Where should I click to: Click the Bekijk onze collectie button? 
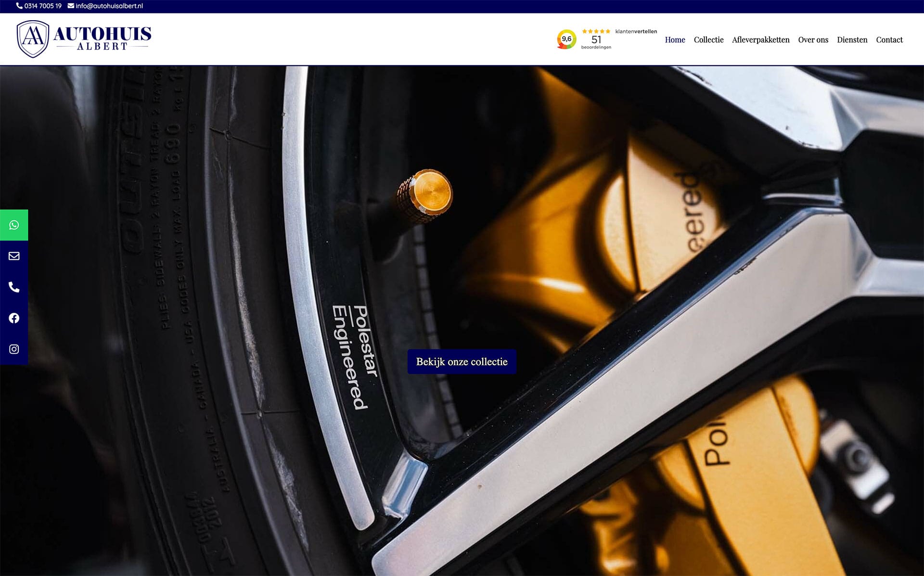click(462, 361)
